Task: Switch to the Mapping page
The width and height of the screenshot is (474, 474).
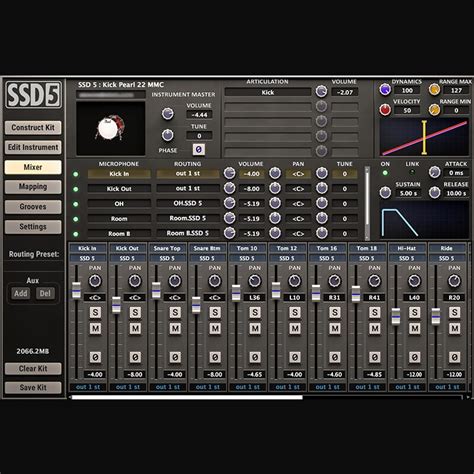Action: (x=33, y=187)
